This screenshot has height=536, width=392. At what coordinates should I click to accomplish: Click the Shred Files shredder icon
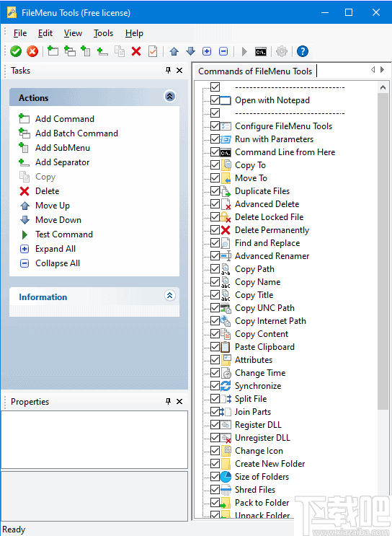tap(226, 490)
